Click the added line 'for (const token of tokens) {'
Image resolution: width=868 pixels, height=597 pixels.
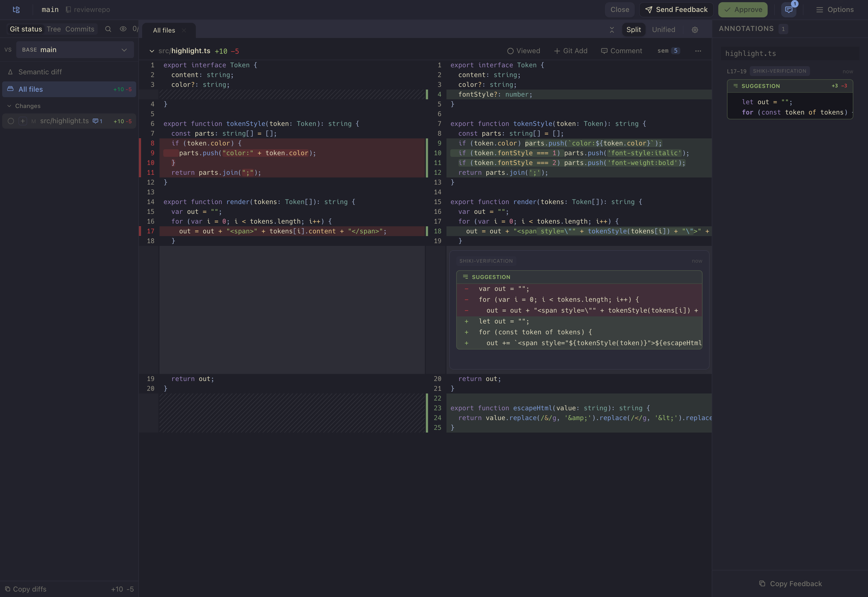coord(579,332)
